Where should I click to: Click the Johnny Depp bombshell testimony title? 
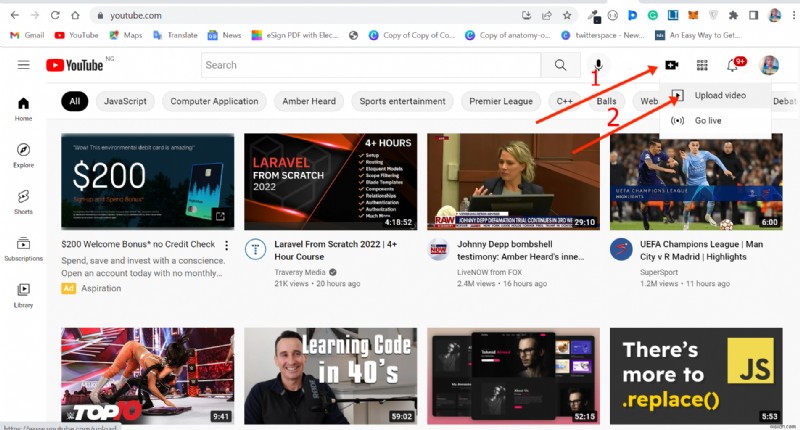[521, 250]
